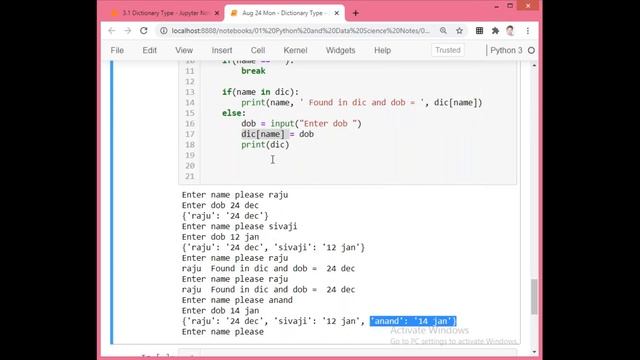The width and height of the screenshot is (640, 360).
Task: Click output line 'Enter name please anand'
Action: (237, 300)
